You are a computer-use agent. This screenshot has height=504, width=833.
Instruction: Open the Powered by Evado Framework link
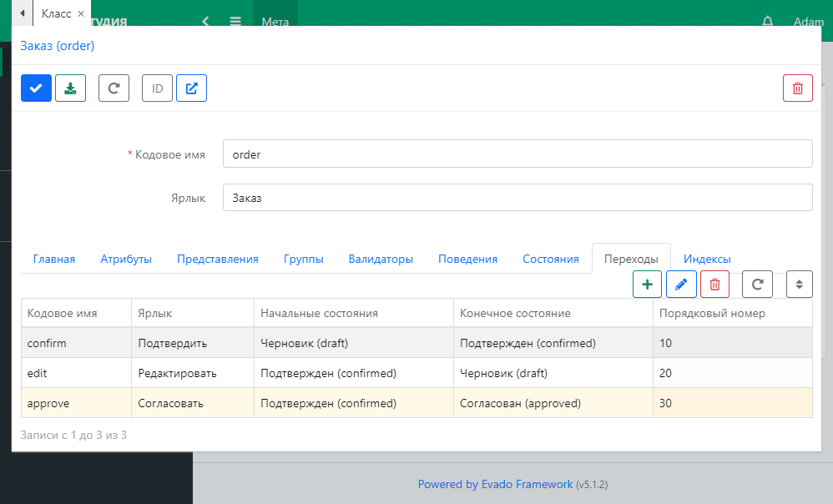tap(495, 484)
